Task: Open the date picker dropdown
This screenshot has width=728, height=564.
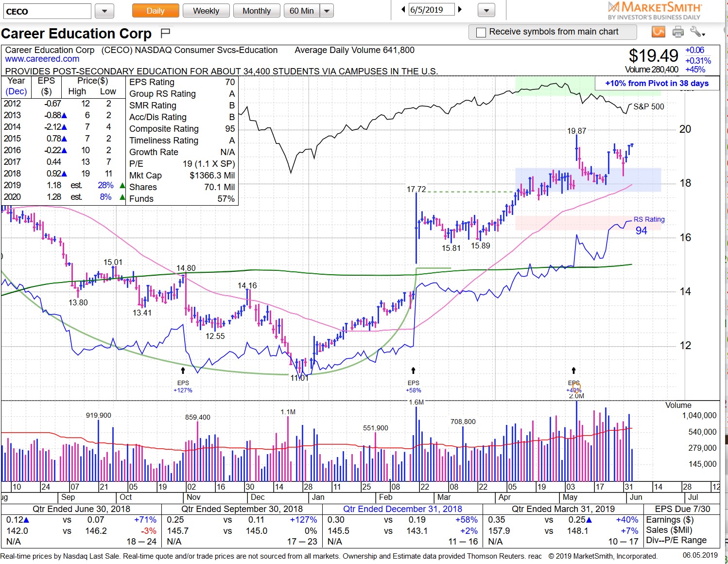Action: (486, 10)
